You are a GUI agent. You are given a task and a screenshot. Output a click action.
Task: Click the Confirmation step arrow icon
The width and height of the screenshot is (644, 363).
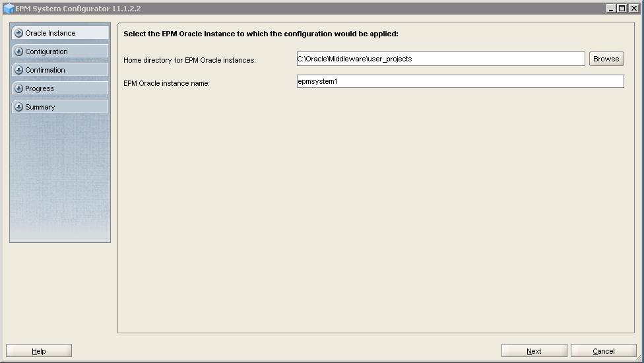click(x=18, y=70)
